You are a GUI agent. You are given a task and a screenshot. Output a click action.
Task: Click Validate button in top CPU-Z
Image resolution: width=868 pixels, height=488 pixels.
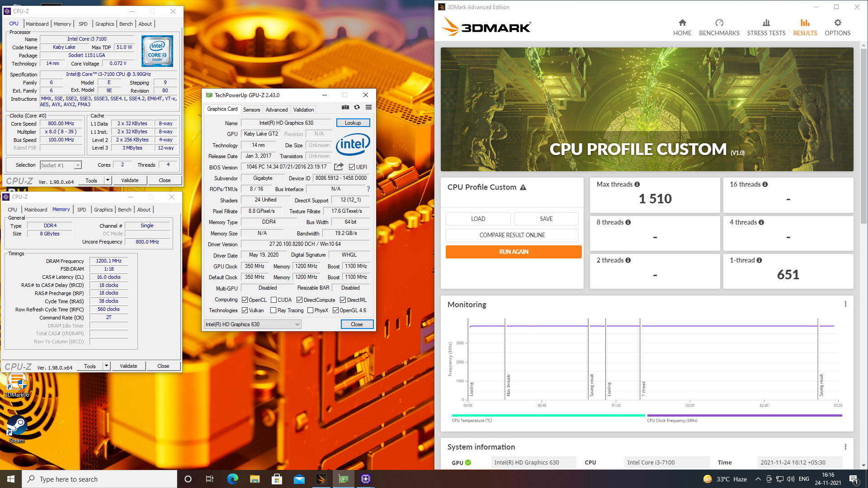click(x=130, y=180)
